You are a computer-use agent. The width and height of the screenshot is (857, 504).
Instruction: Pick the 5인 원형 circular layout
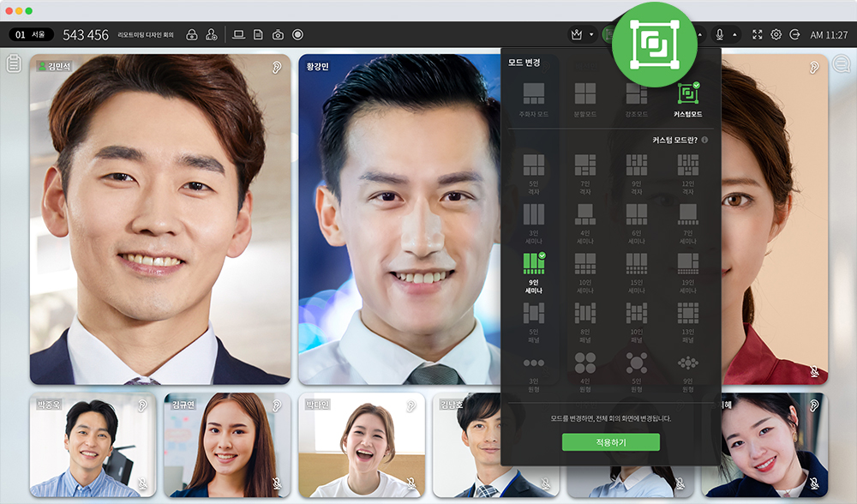click(636, 369)
